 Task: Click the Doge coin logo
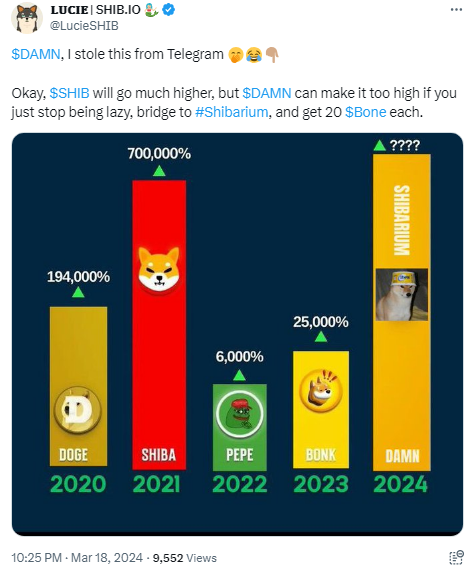tap(78, 410)
